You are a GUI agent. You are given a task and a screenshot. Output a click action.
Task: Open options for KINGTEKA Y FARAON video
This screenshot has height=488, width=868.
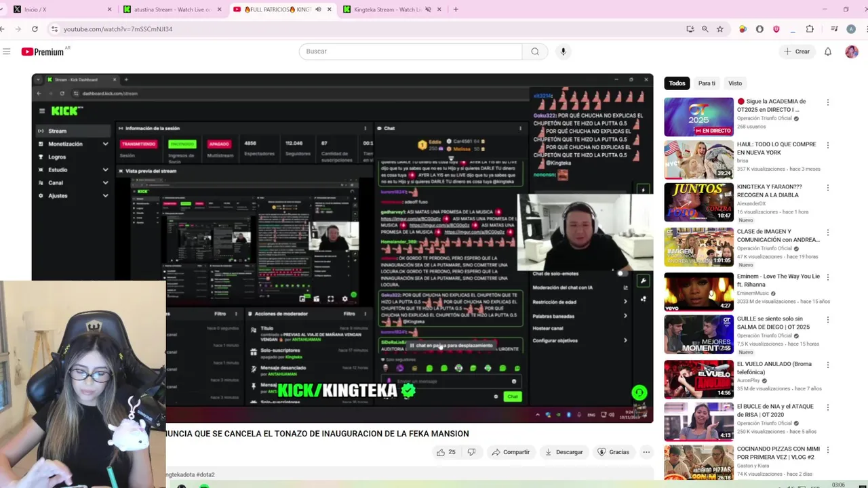[827, 188]
